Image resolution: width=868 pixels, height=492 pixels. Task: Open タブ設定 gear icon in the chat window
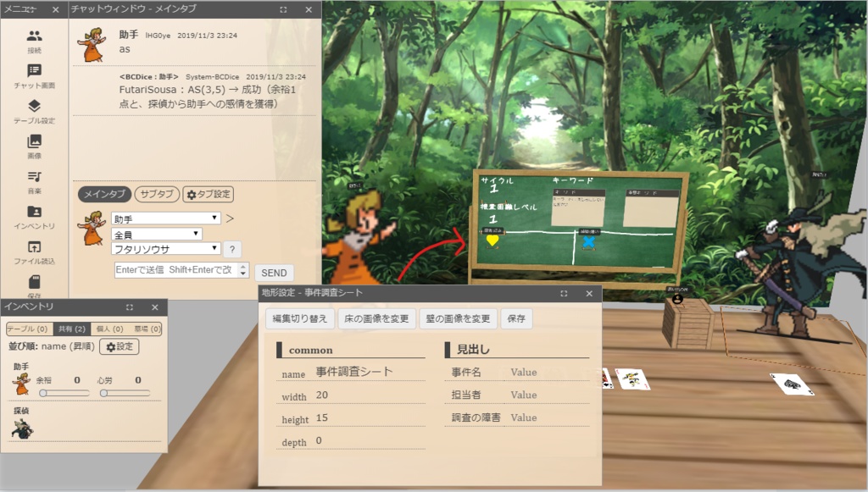point(209,194)
